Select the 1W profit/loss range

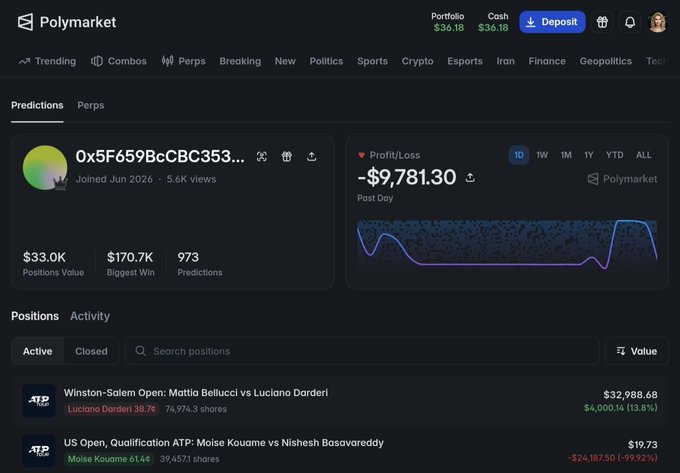542,155
